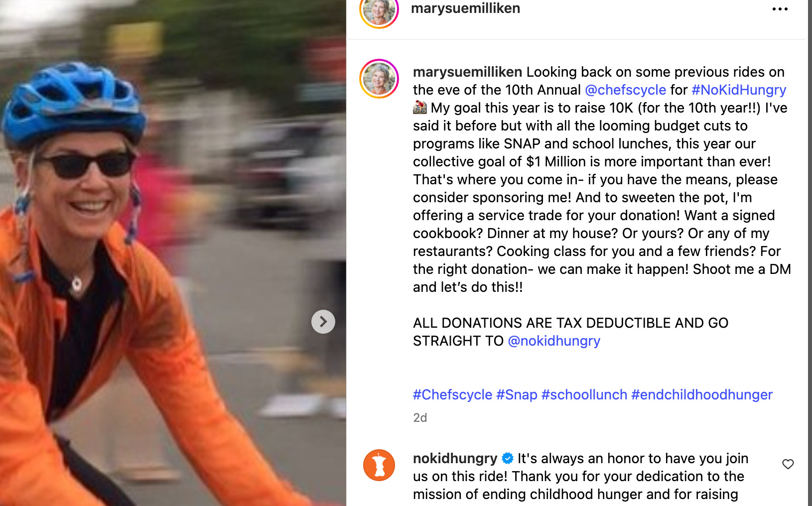The width and height of the screenshot is (812, 506).
Task: Open the #Chefscycle hashtag
Action: (452, 394)
